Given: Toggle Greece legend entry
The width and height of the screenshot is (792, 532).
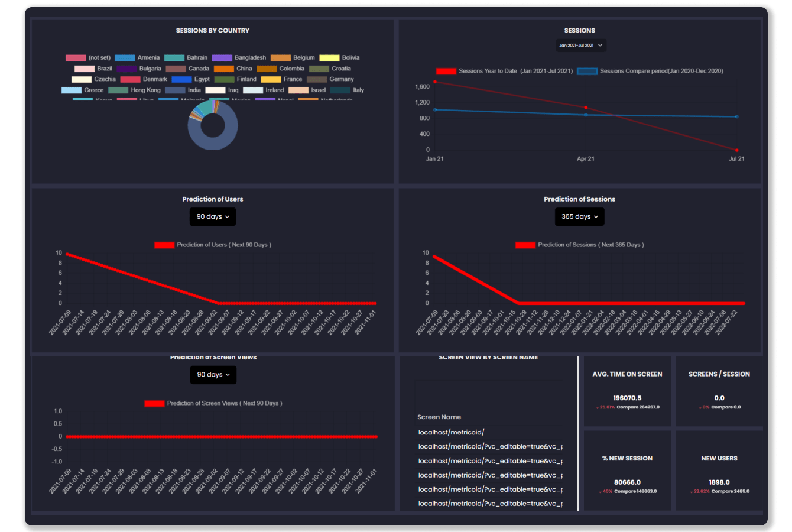Looking at the screenshot, I should point(82,90).
